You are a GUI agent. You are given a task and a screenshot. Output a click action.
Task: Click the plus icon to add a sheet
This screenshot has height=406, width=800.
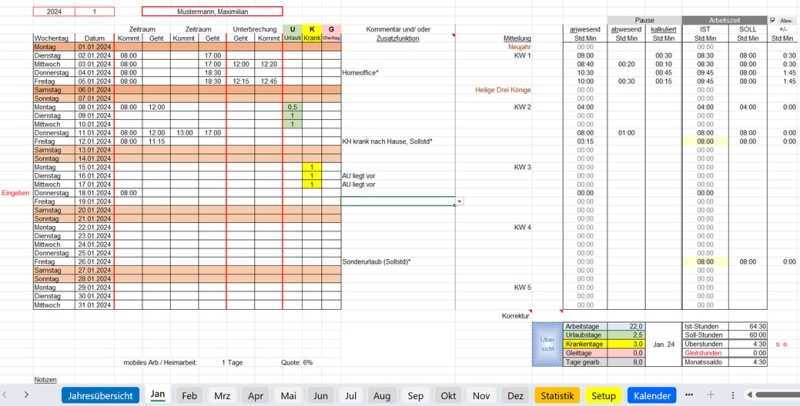[712, 396]
